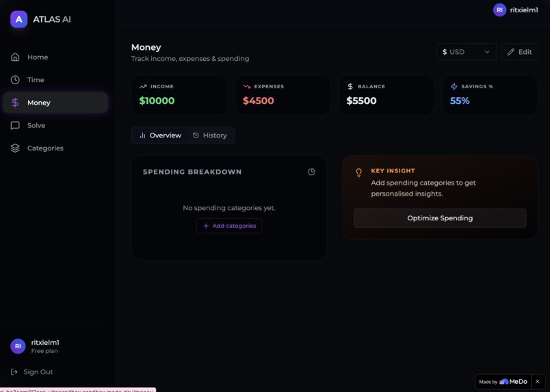Click the Time clock icon
This screenshot has height=392, width=550.
15,79
